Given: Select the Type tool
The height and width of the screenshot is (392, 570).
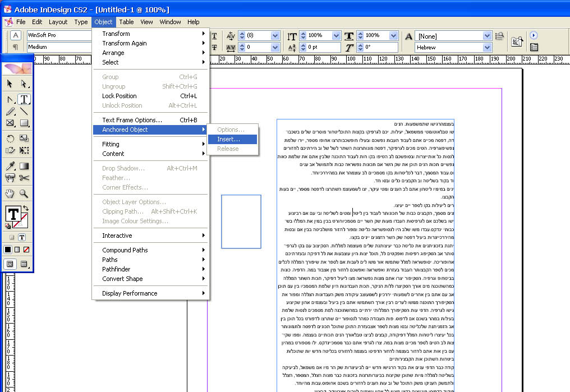Looking at the screenshot, I should point(24,99).
